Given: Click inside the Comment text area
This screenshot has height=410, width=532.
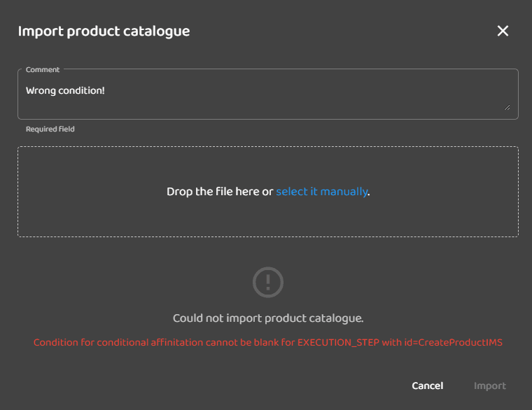Looking at the screenshot, I should pos(266,98).
